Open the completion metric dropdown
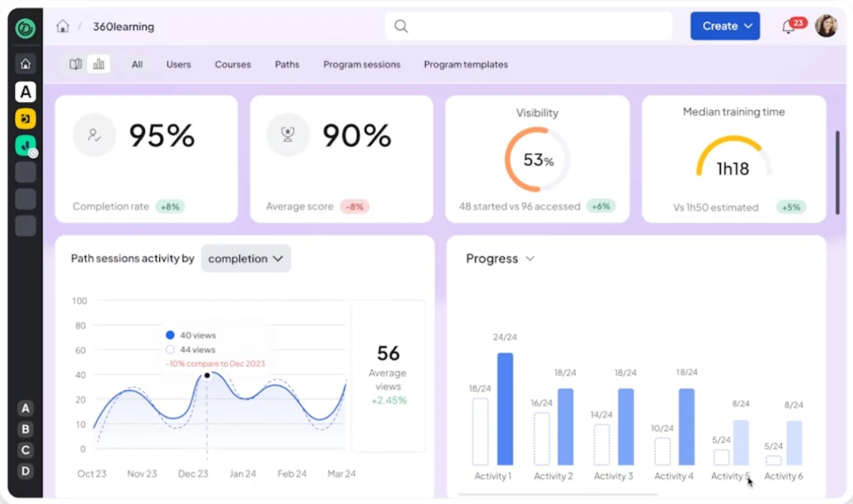This screenshot has width=853, height=504. (246, 258)
